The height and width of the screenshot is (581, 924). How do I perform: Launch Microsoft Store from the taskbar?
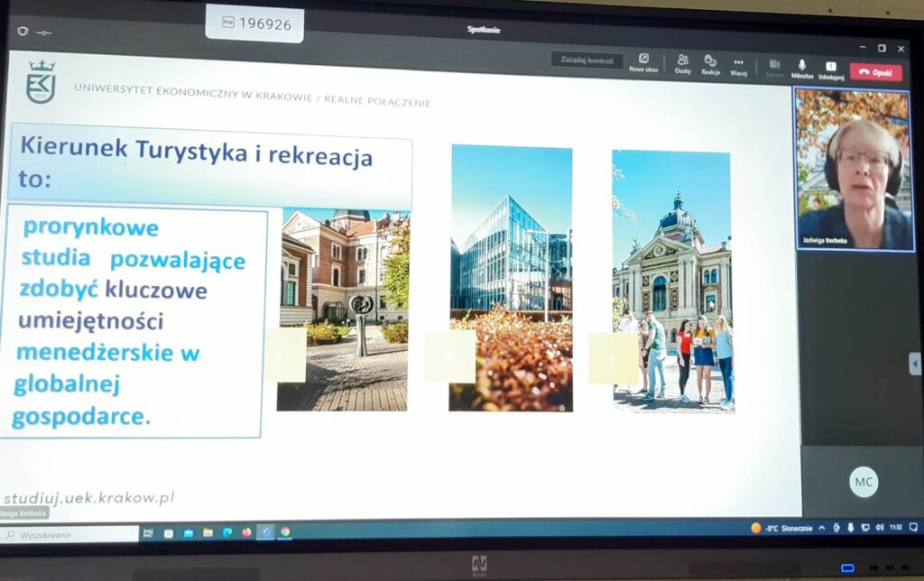coord(189,533)
